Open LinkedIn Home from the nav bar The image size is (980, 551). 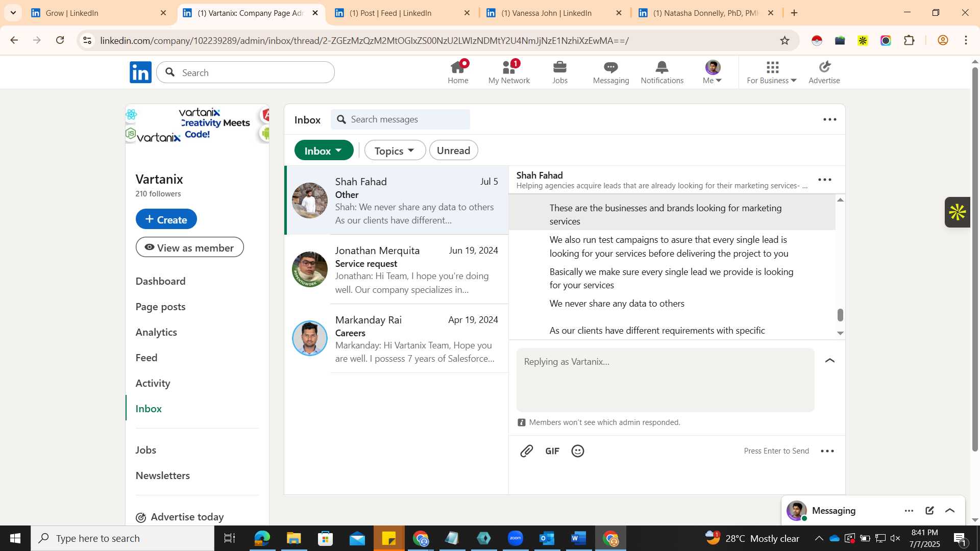click(x=458, y=72)
